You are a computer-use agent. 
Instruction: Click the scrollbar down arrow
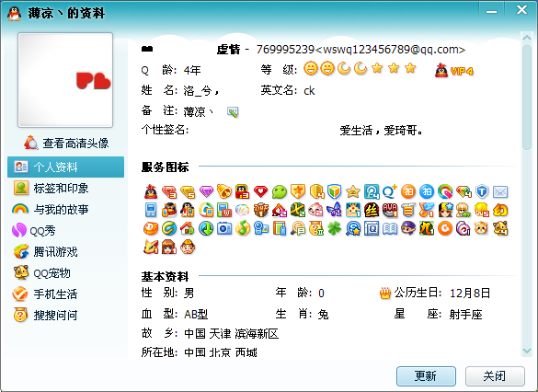(x=527, y=351)
